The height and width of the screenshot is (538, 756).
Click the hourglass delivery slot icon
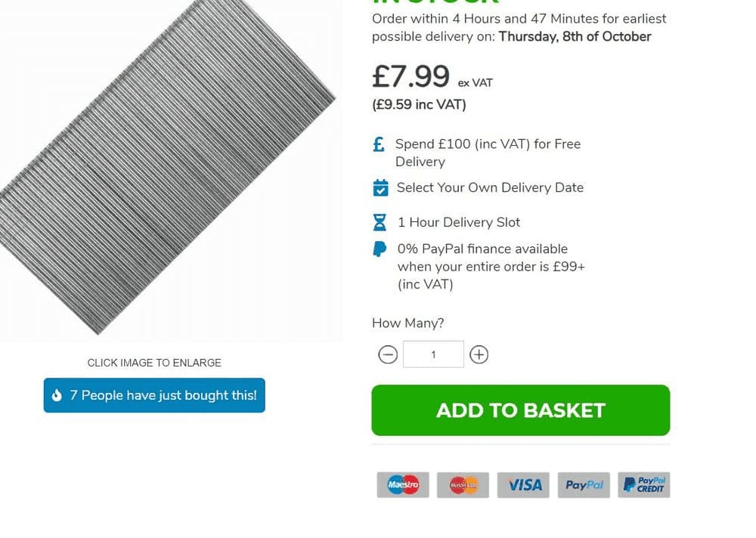380,222
